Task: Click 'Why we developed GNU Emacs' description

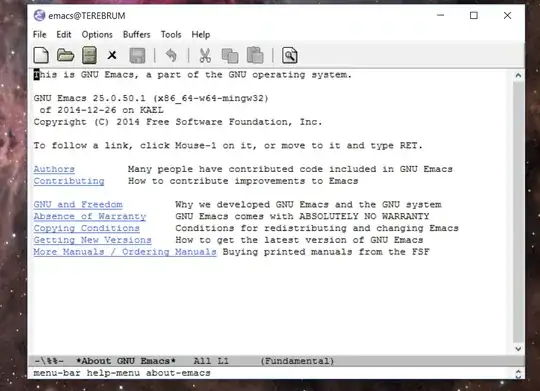Action: click(308, 205)
